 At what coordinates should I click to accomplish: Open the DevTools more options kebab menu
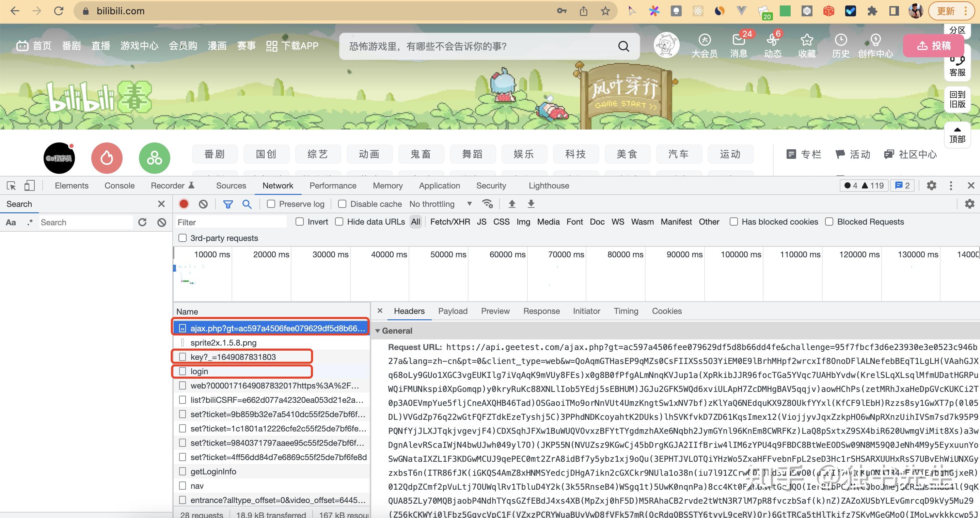pos(951,185)
